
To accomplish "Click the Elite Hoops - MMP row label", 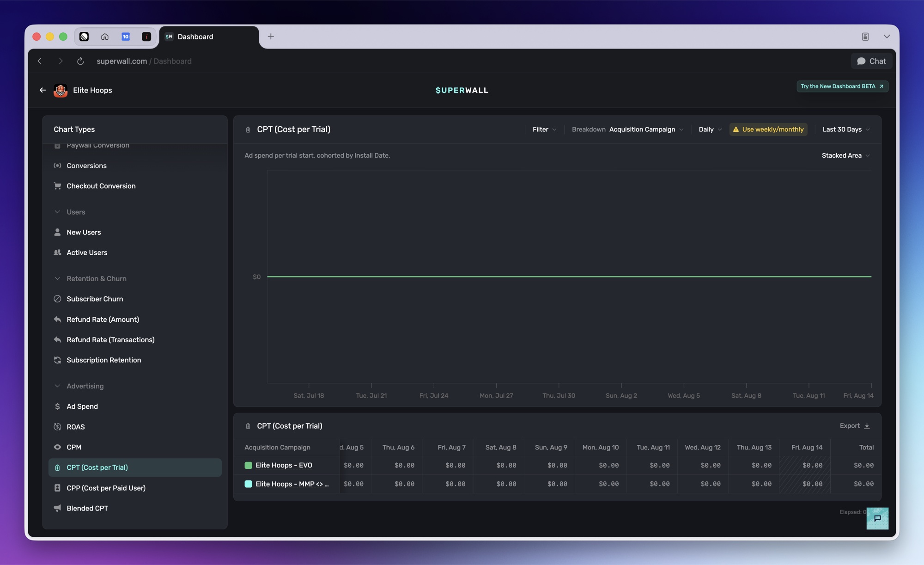I will point(292,484).
